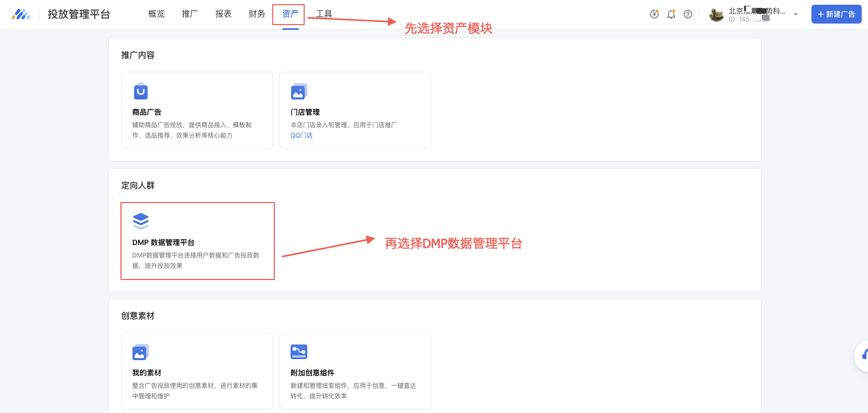Click the DMP layered stack icon
Viewport: 868px width, 413px height.
[141, 221]
